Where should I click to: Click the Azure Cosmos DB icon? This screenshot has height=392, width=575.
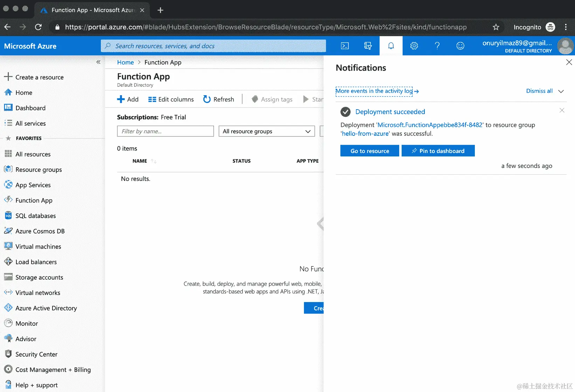click(8, 231)
